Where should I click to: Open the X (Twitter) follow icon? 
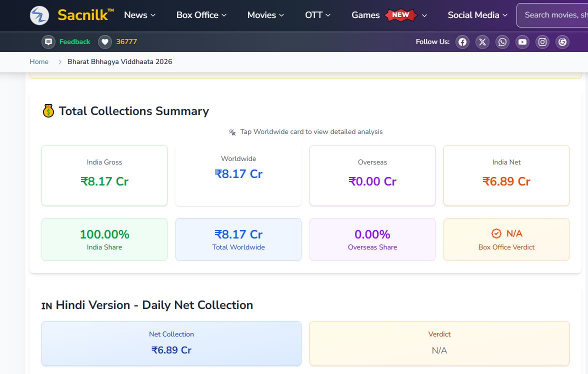[x=482, y=42]
